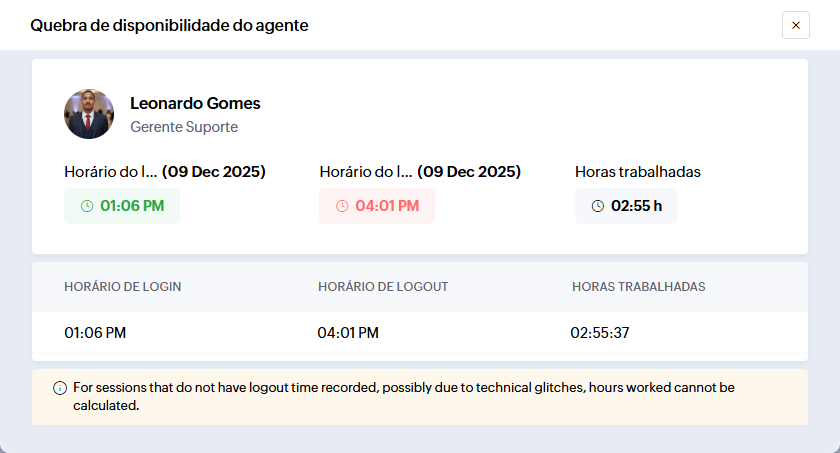Screen dimensions: 840x453
Task: Click the Leonardo Gomes agent name
Action: pyautogui.click(x=195, y=103)
